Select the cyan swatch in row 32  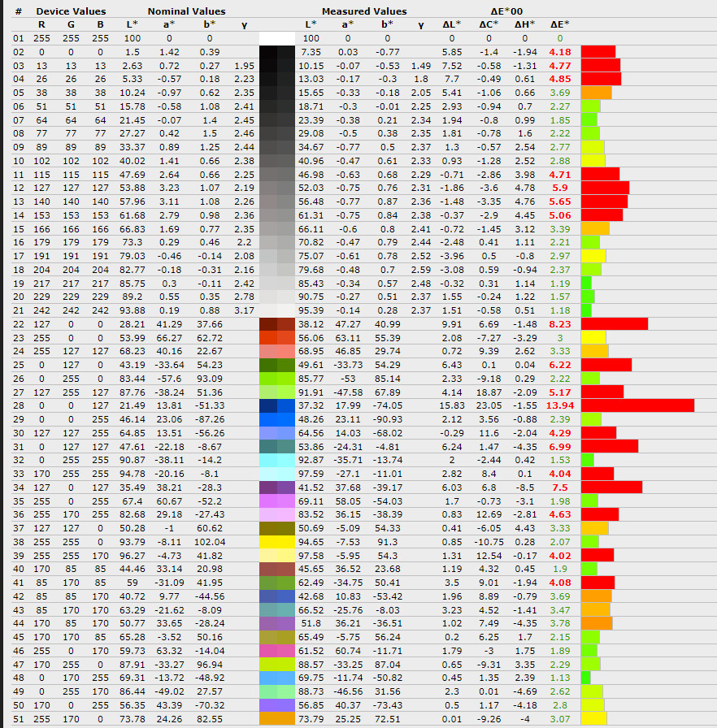point(276,460)
